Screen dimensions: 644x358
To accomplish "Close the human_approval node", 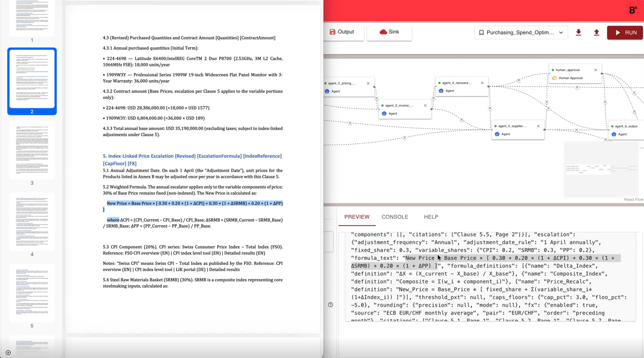I will (x=596, y=70).
